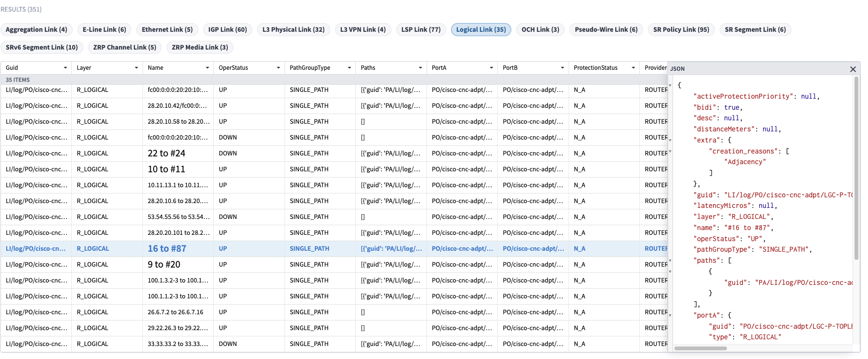Click the JSON panel horizontal scrollbar
This screenshot has height=359, width=868.
coord(700,348)
